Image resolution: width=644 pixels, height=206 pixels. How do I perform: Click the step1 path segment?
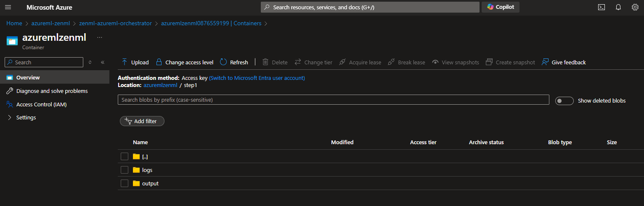[191, 85]
